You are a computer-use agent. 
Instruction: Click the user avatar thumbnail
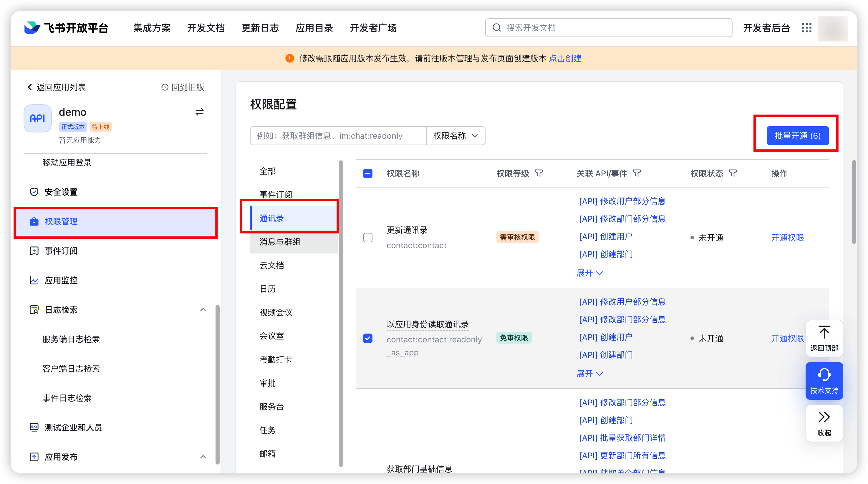click(x=832, y=28)
